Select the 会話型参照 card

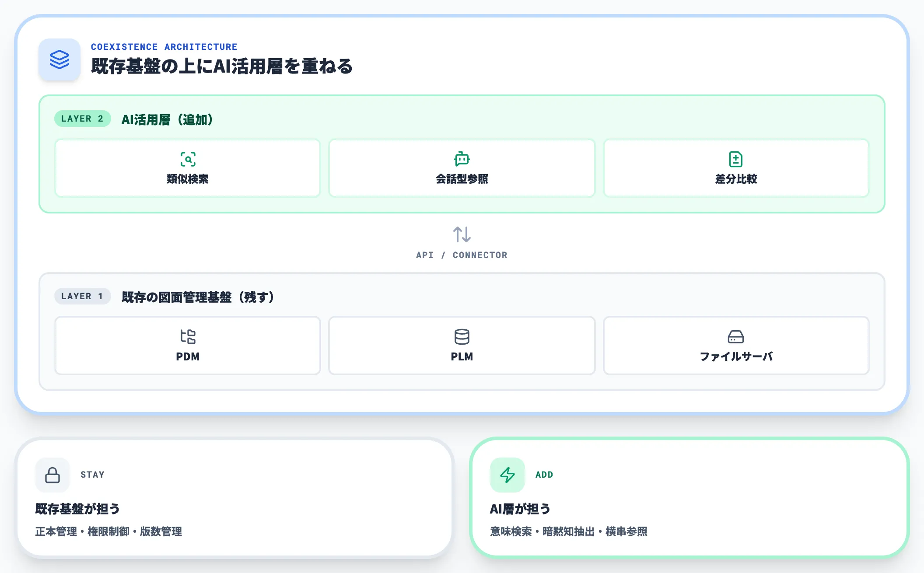462,168
